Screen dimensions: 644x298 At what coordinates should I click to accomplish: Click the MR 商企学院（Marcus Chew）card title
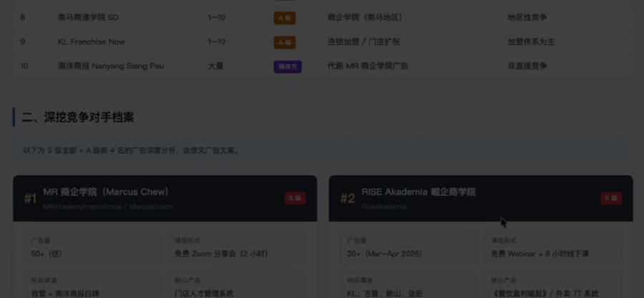(106, 192)
